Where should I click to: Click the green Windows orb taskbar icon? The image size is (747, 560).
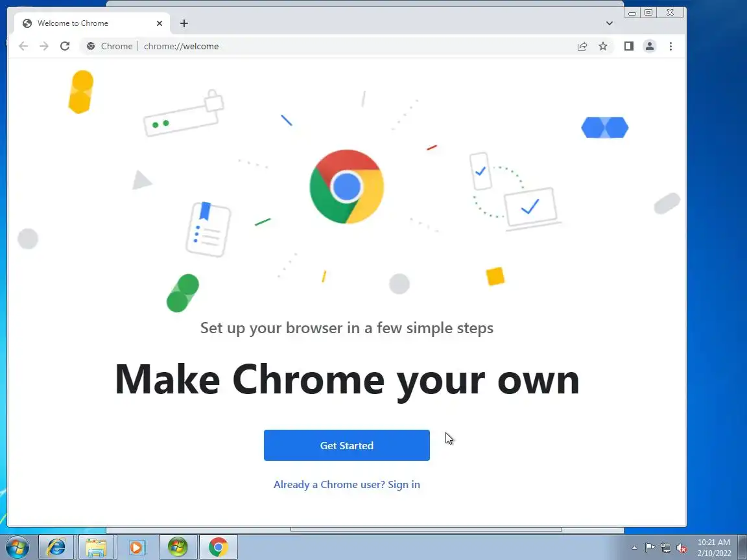pos(178,547)
